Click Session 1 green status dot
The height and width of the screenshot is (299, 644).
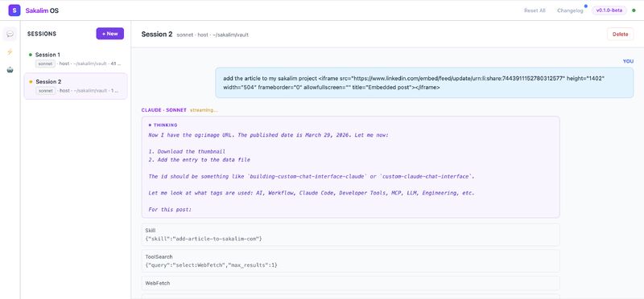pyautogui.click(x=31, y=55)
